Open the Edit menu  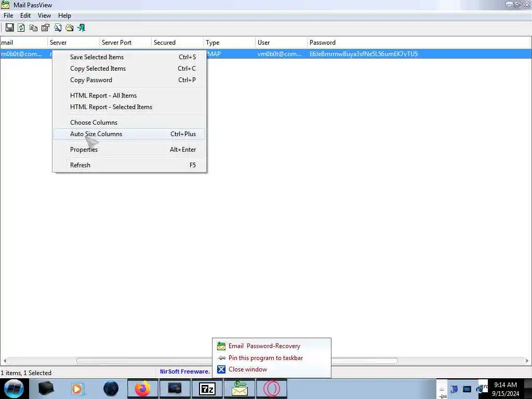[25, 16]
